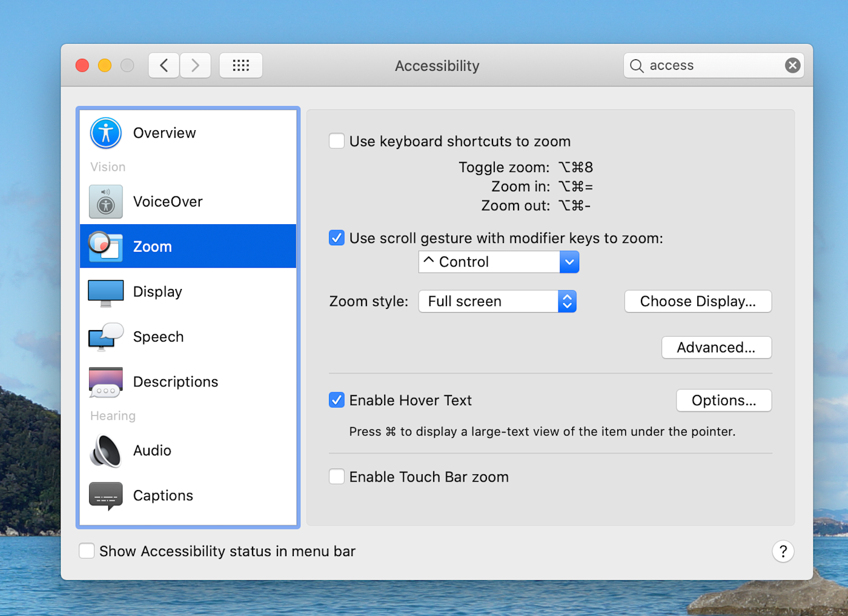Select the Display monitor icon

click(106, 293)
